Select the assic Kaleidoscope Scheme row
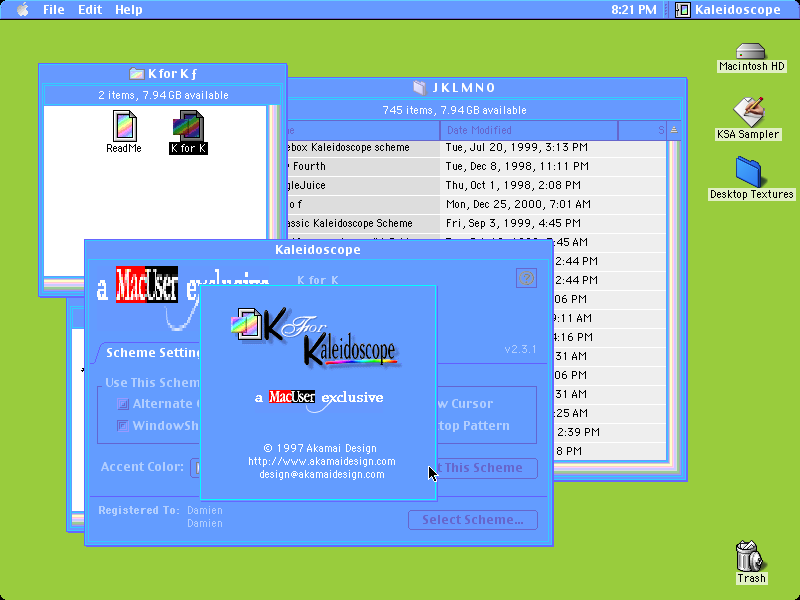The height and width of the screenshot is (600, 800). [x=477, y=223]
